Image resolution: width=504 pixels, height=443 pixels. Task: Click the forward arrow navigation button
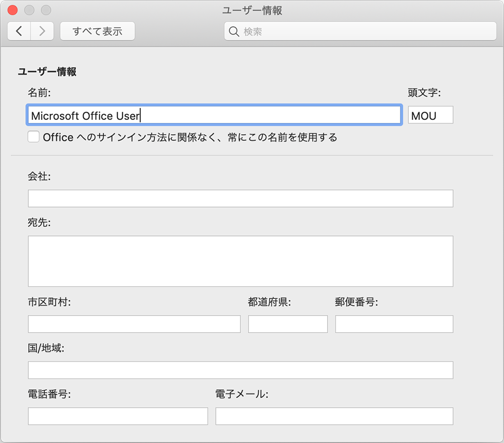pos(42,31)
